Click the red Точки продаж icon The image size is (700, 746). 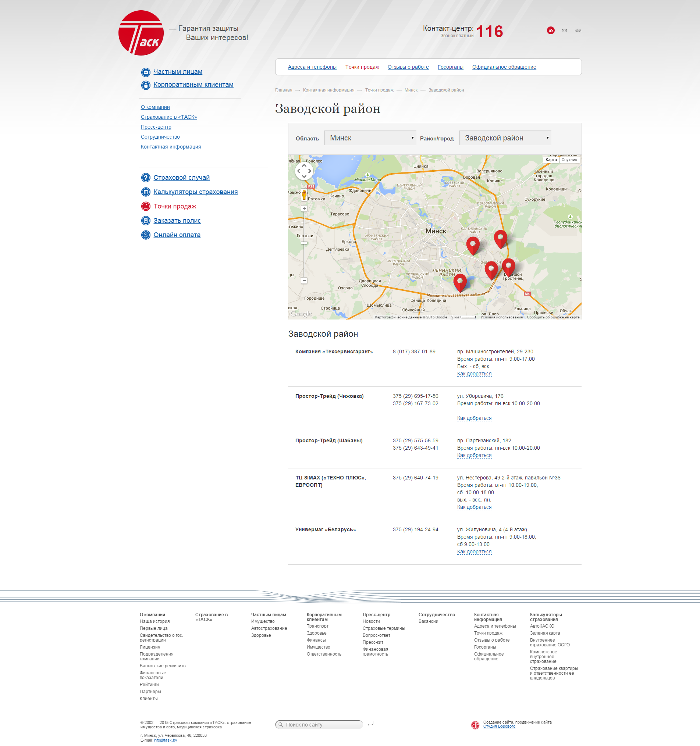point(146,206)
